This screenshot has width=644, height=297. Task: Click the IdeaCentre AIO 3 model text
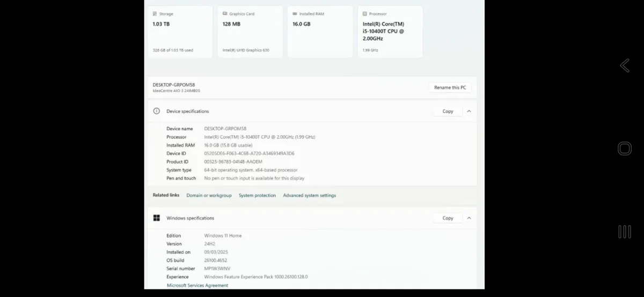177,91
